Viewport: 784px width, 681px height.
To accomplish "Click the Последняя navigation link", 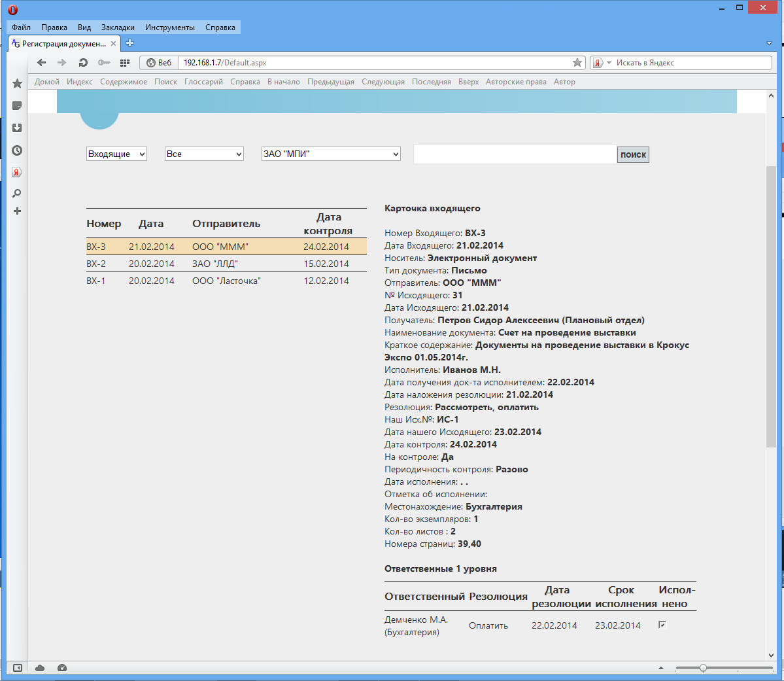I will pos(432,82).
